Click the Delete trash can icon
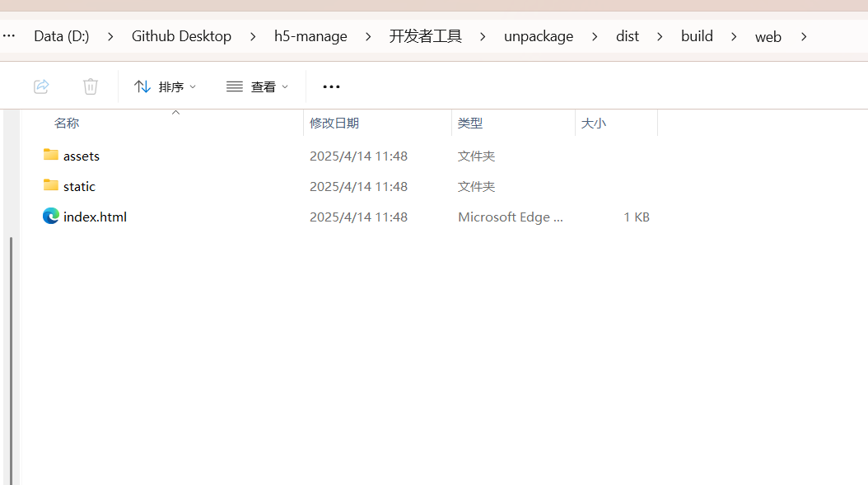 [x=91, y=86]
